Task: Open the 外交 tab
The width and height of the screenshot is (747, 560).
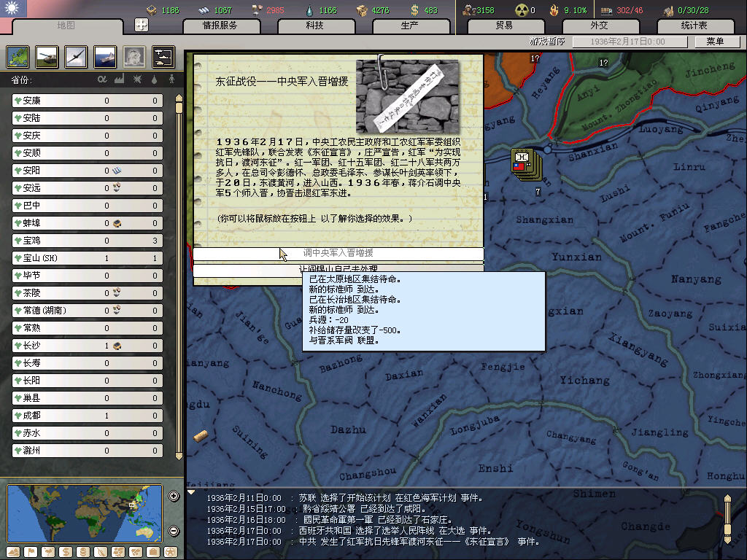Action: (598, 26)
